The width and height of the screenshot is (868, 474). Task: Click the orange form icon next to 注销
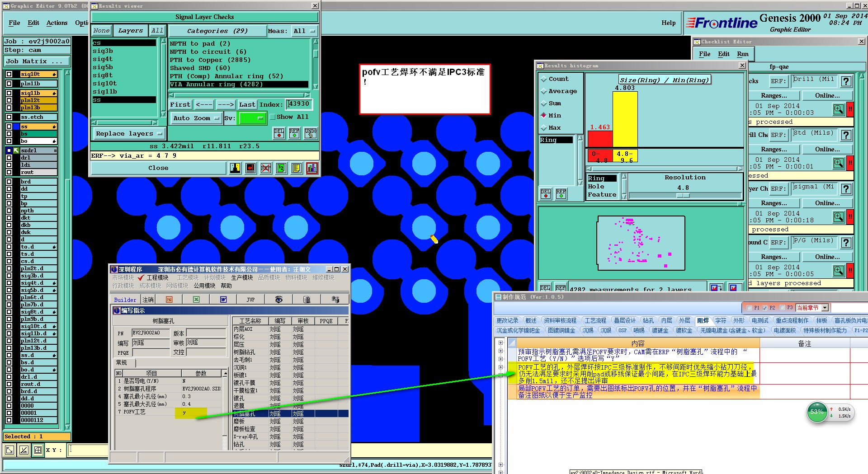pos(169,300)
